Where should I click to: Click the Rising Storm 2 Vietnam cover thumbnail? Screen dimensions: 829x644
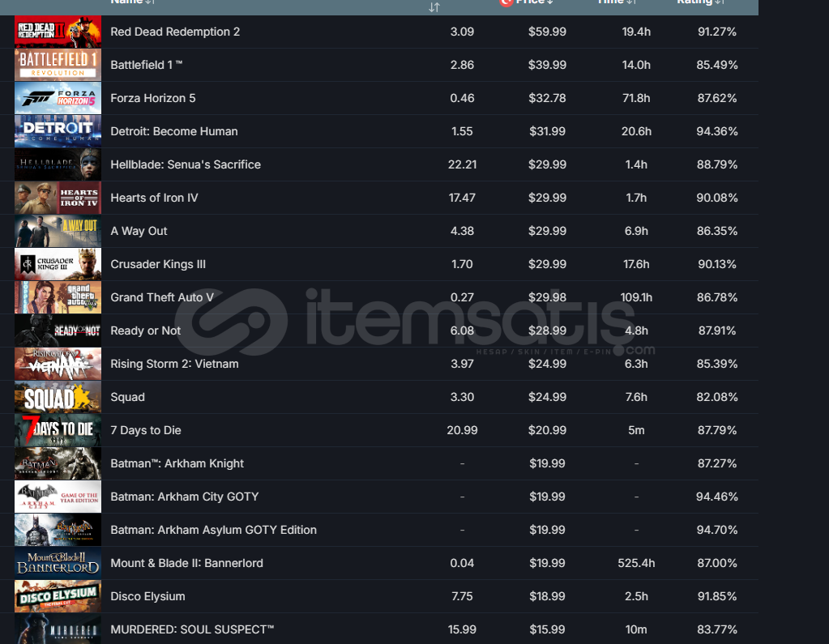tap(58, 364)
